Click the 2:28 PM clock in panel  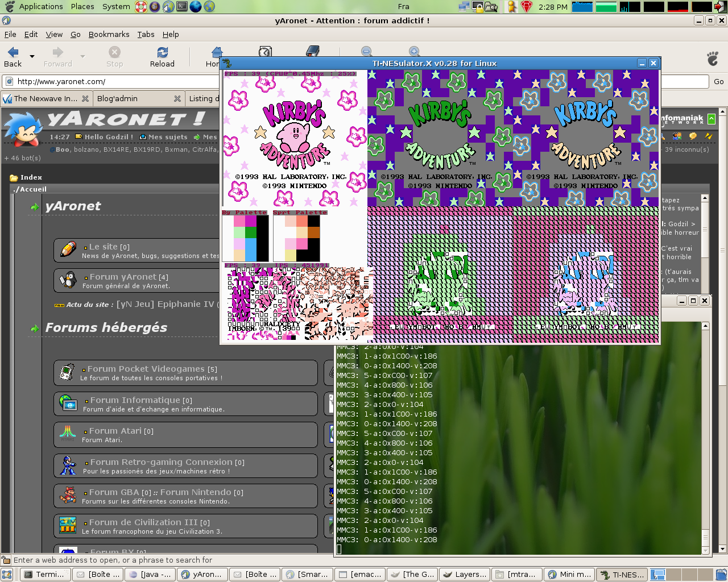[x=553, y=7]
